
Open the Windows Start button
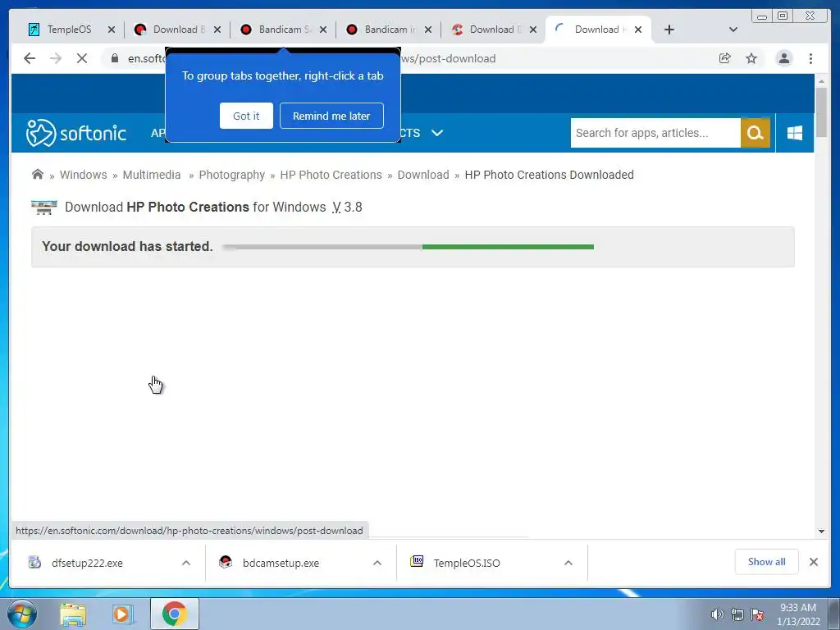click(x=22, y=614)
